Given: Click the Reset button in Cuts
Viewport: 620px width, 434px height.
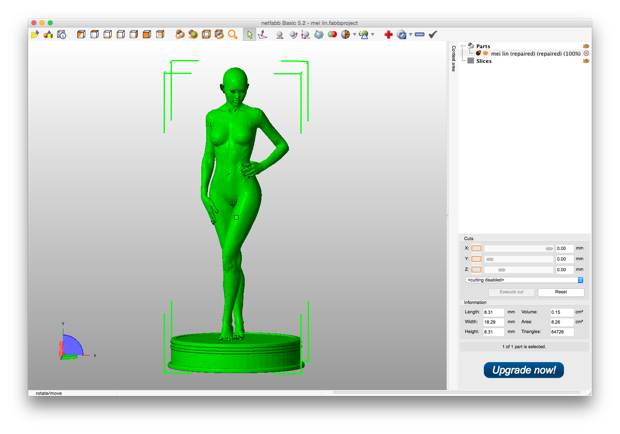Looking at the screenshot, I should pyautogui.click(x=561, y=292).
